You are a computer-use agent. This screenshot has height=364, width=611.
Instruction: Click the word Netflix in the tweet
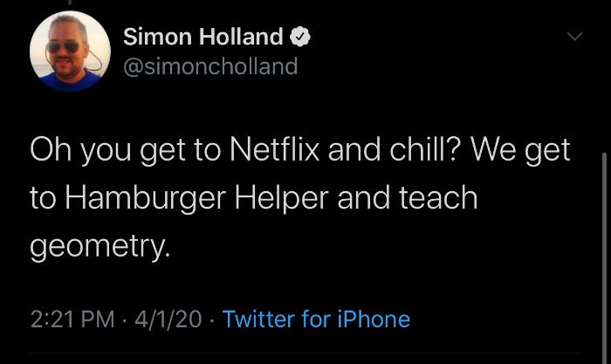click(275, 149)
